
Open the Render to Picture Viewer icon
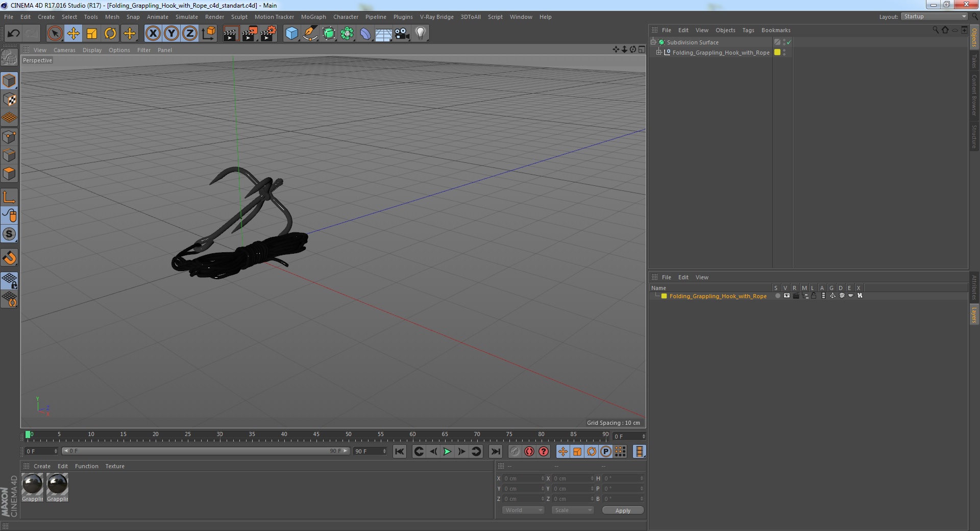250,34
